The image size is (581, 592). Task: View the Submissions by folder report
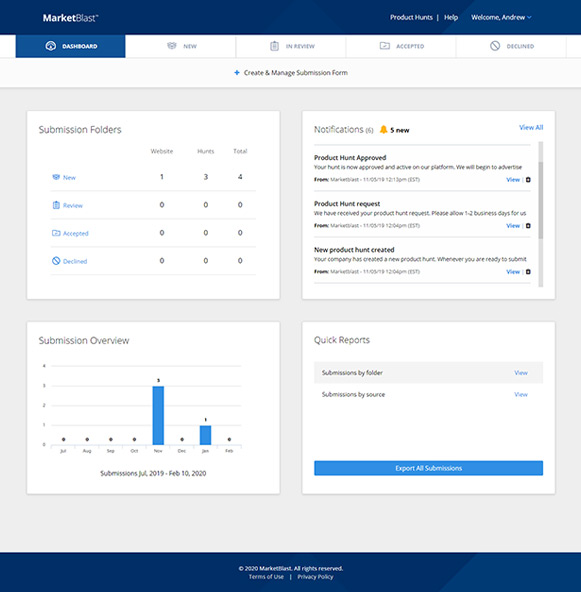[x=521, y=373]
